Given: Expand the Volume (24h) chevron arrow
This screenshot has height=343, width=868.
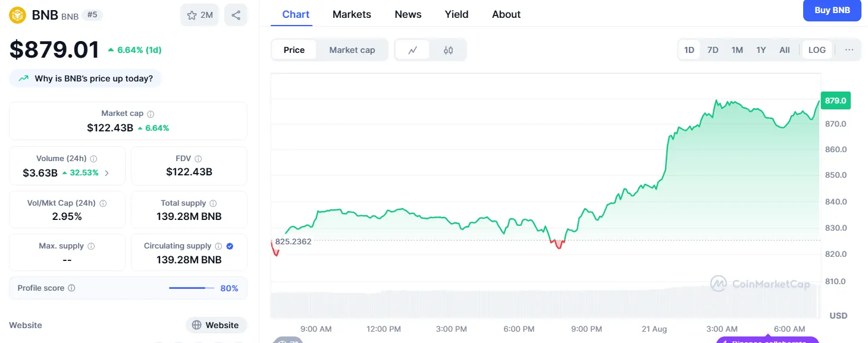Looking at the screenshot, I should coord(106,174).
